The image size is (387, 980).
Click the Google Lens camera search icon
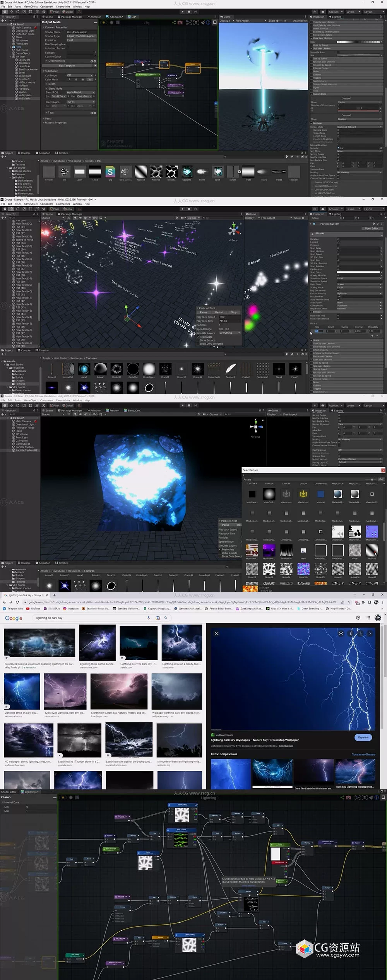click(x=158, y=618)
